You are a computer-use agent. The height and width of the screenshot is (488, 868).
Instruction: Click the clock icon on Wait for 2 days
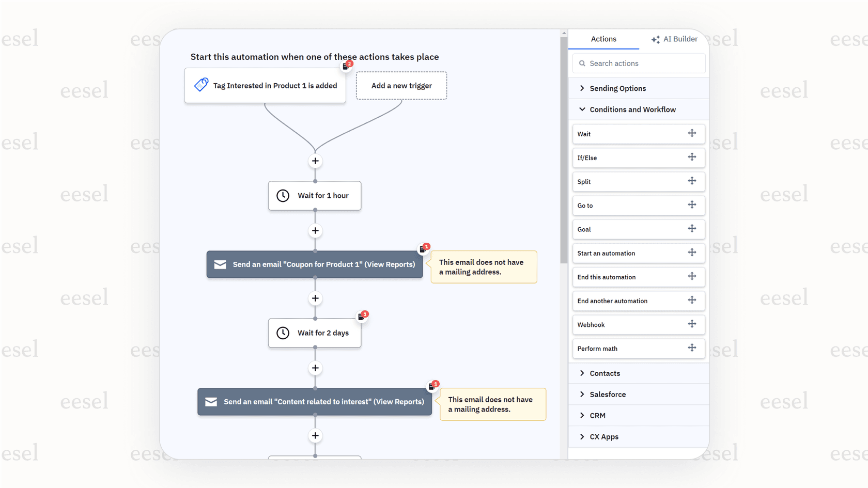[x=283, y=333]
